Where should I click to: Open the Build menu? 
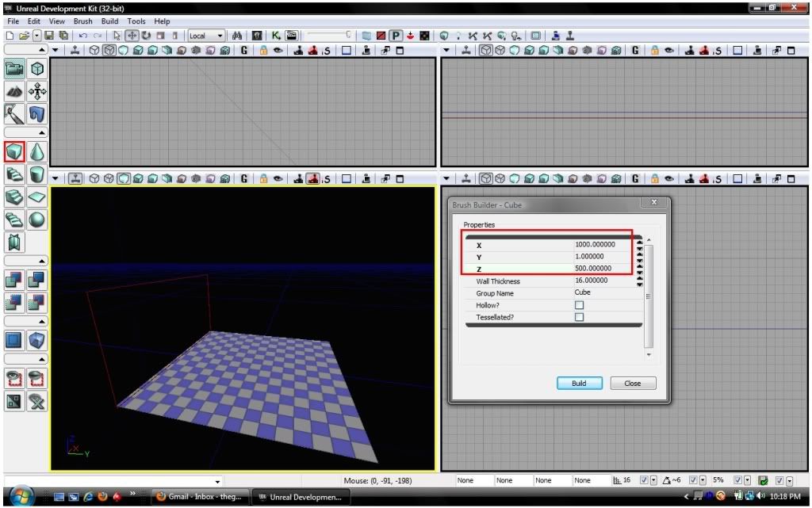click(109, 21)
